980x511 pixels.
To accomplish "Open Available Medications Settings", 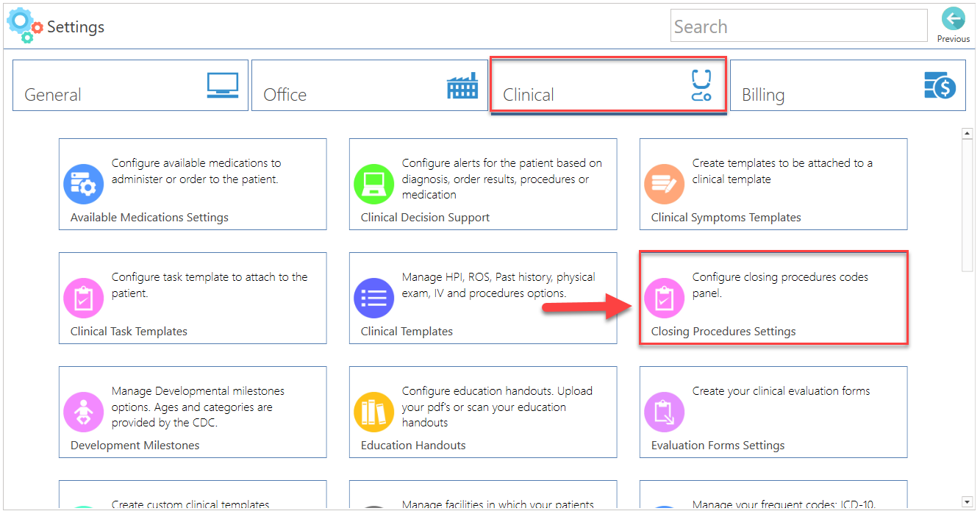I will tap(193, 184).
